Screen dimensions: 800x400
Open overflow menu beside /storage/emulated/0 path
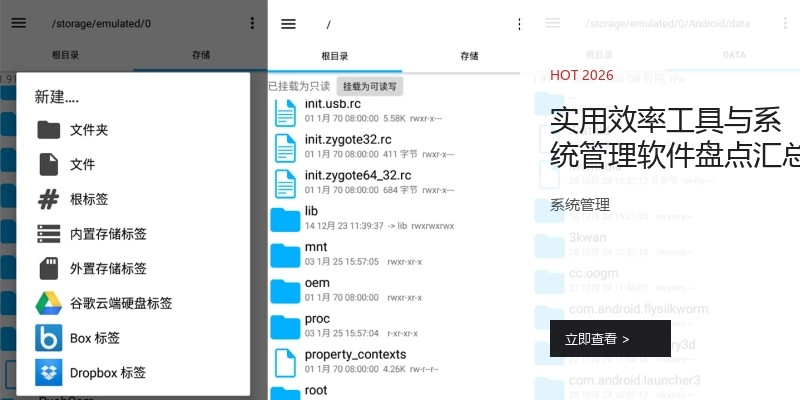[252, 23]
